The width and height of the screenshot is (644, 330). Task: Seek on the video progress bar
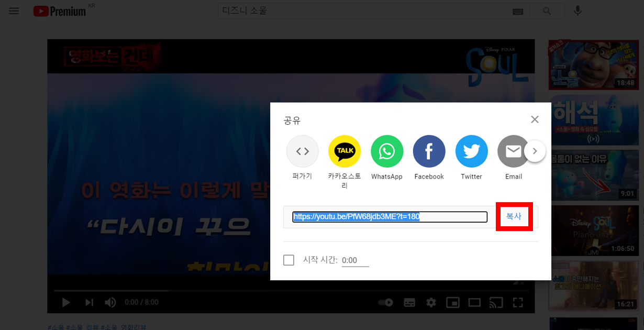click(291, 290)
